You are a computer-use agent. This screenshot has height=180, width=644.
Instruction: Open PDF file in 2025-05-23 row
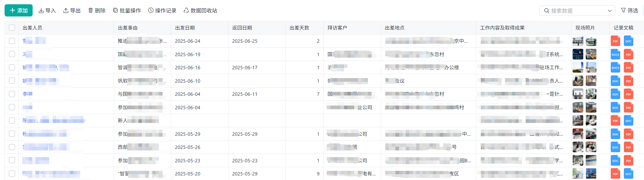click(628, 161)
